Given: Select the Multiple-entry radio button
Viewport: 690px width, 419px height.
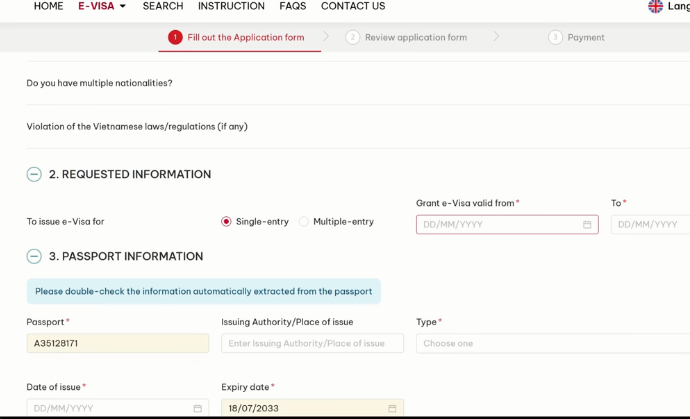Looking at the screenshot, I should (304, 221).
